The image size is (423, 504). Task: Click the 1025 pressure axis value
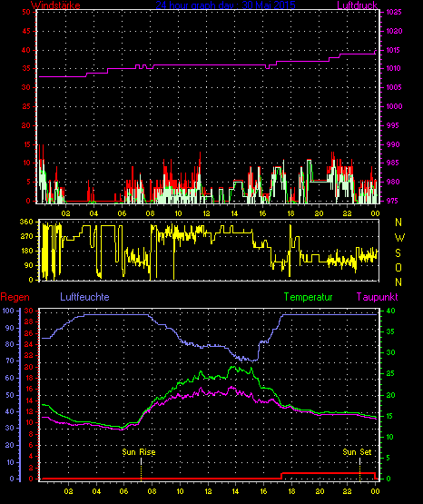(x=393, y=12)
